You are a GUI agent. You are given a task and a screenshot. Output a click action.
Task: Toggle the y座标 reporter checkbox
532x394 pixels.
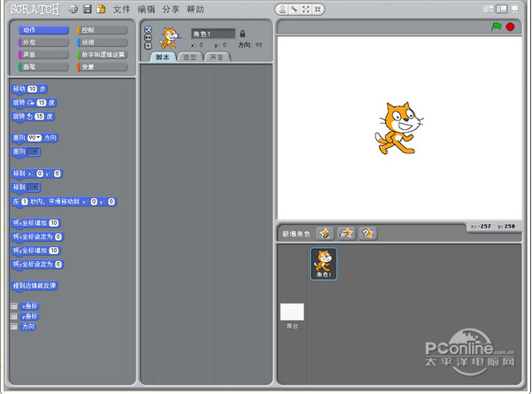(13, 316)
